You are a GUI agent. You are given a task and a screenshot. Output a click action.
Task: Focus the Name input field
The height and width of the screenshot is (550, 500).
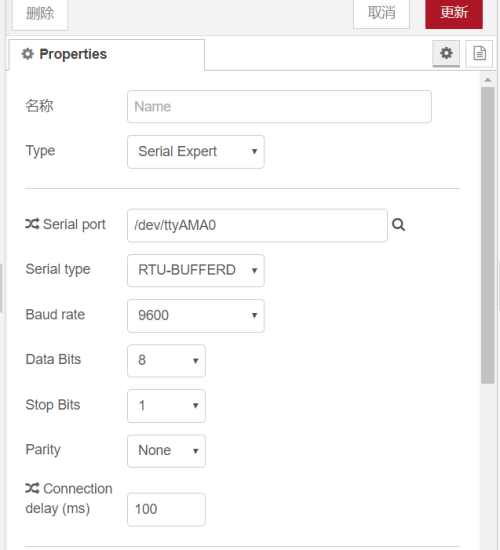[x=279, y=107]
